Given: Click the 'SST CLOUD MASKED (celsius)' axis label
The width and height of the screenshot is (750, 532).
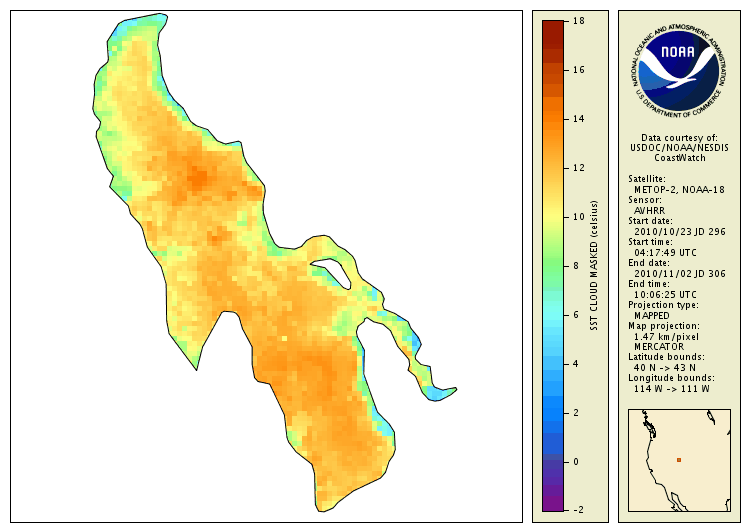Looking at the screenshot, I should coord(594,266).
